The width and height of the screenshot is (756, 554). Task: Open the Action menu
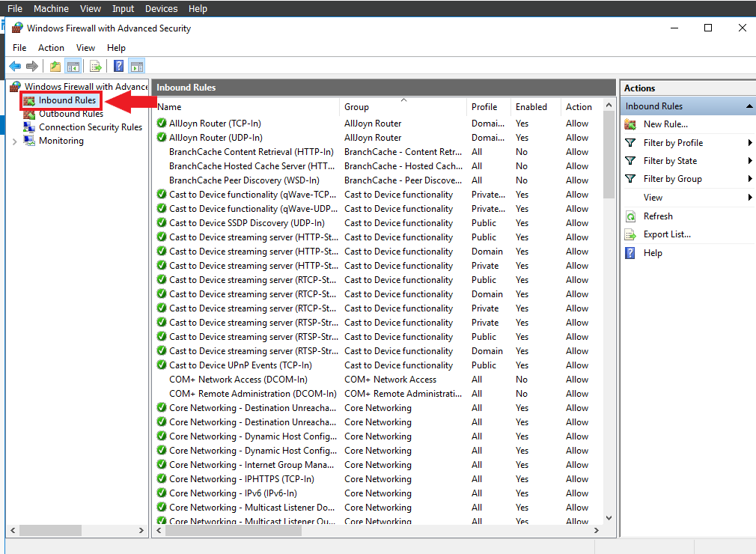(x=51, y=48)
